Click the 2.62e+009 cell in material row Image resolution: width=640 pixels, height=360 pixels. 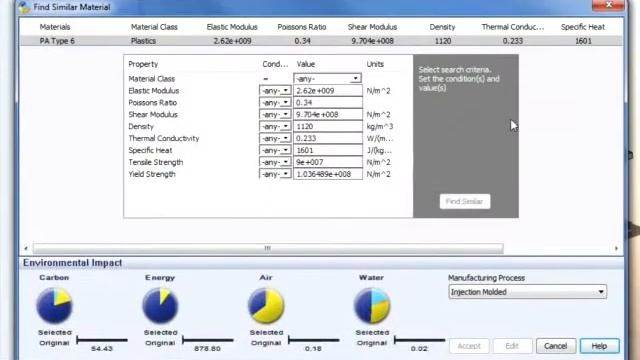[x=232, y=41]
